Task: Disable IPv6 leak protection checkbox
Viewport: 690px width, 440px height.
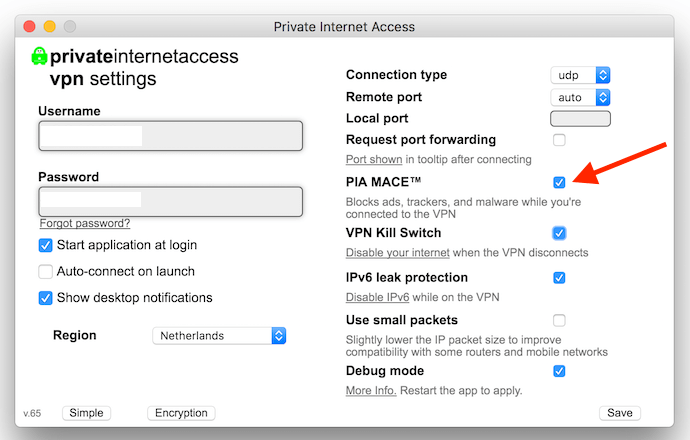Action: (x=559, y=278)
